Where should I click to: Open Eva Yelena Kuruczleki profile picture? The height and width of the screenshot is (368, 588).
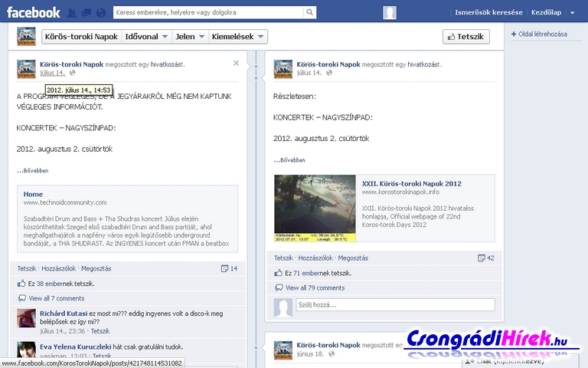tap(26, 350)
